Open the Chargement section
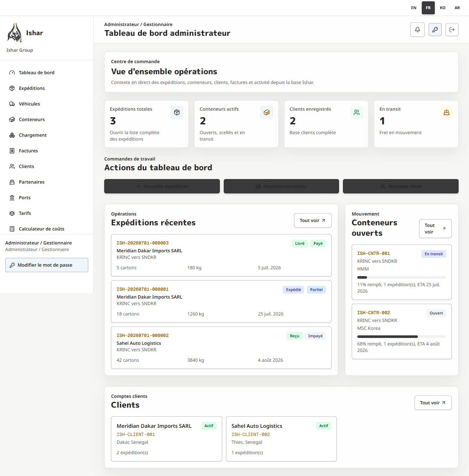 point(47,135)
